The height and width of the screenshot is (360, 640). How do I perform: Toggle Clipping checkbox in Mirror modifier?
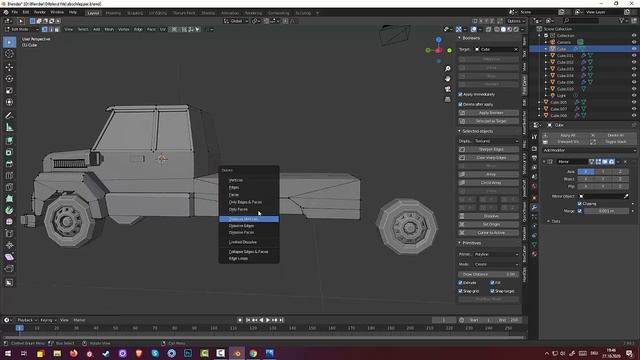pyautogui.click(x=580, y=204)
